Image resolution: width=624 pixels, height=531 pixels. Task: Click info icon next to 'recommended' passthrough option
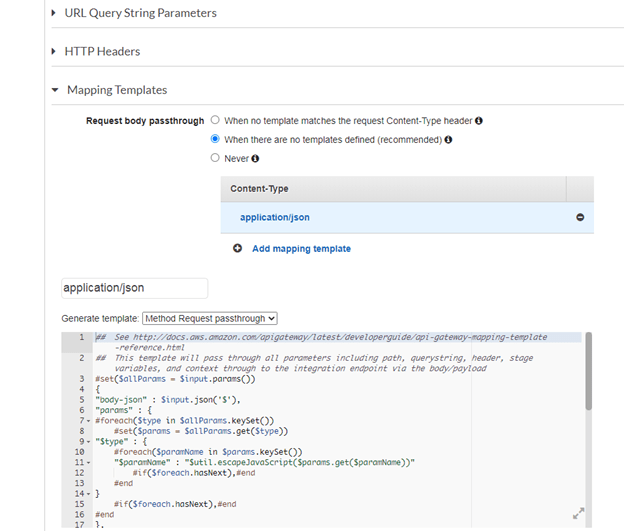(x=448, y=140)
